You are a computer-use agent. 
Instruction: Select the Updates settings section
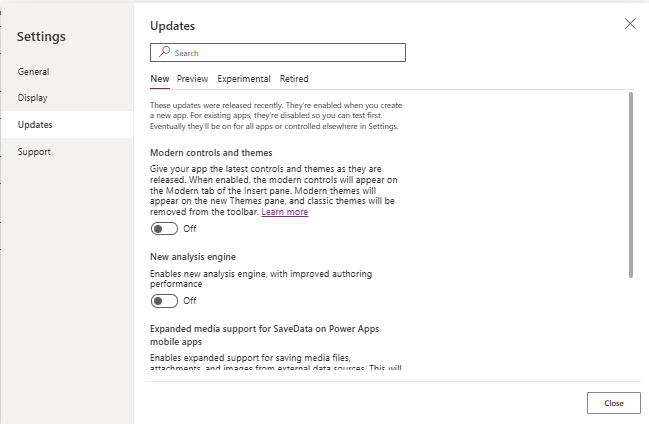(67, 125)
